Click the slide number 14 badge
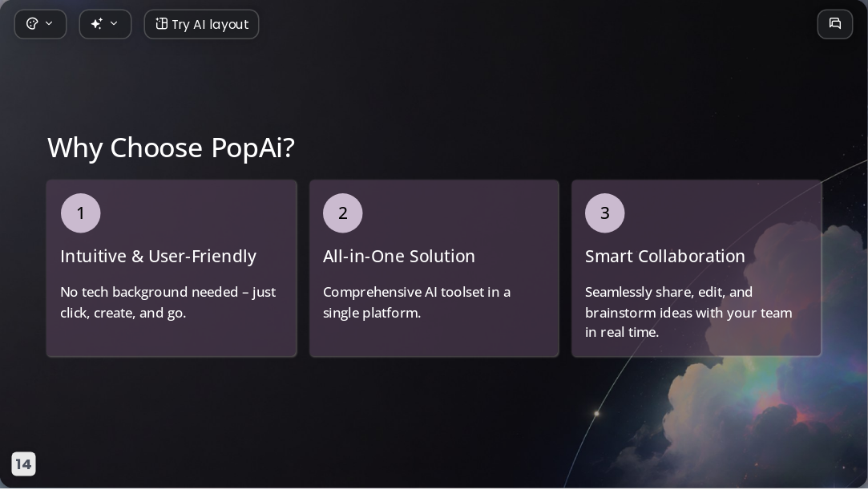 24,464
